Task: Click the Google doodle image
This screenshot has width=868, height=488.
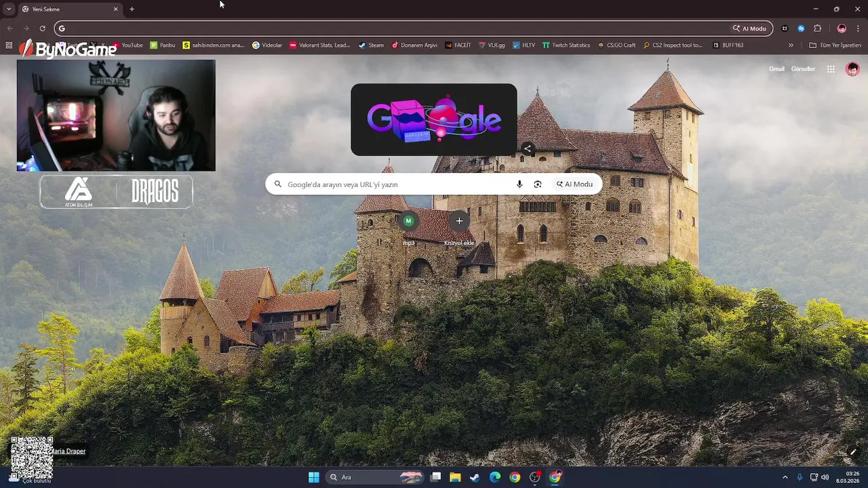Action: [x=434, y=120]
